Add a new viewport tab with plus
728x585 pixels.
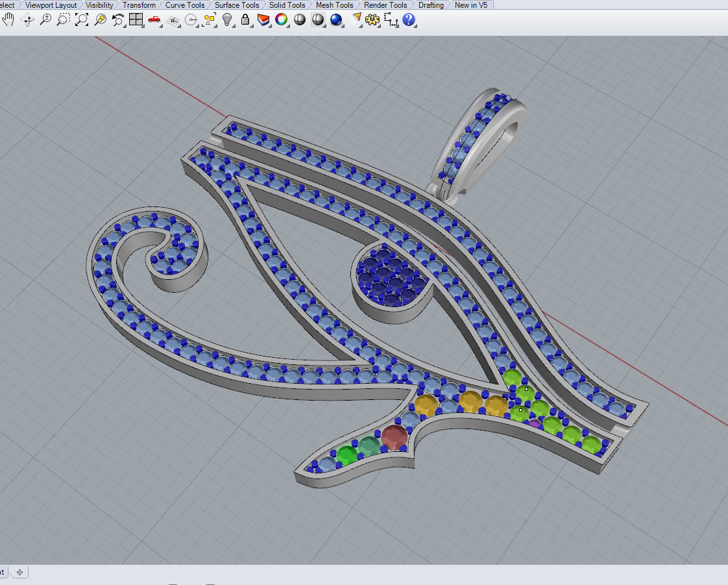click(19, 573)
